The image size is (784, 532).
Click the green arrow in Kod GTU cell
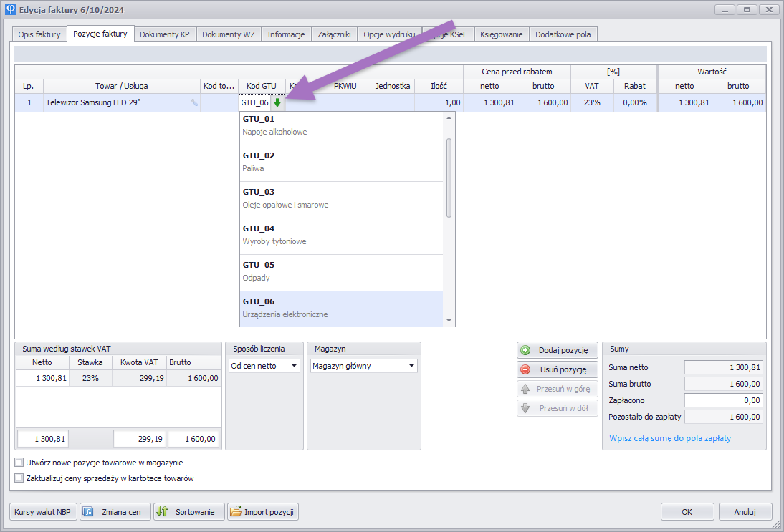(277, 103)
